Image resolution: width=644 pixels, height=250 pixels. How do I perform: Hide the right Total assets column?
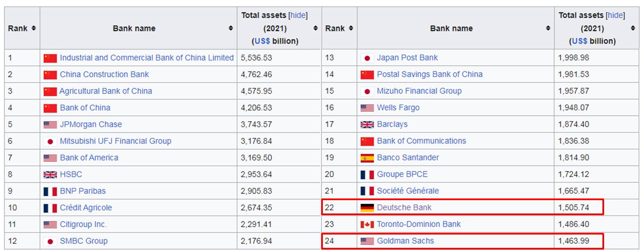(x=615, y=15)
